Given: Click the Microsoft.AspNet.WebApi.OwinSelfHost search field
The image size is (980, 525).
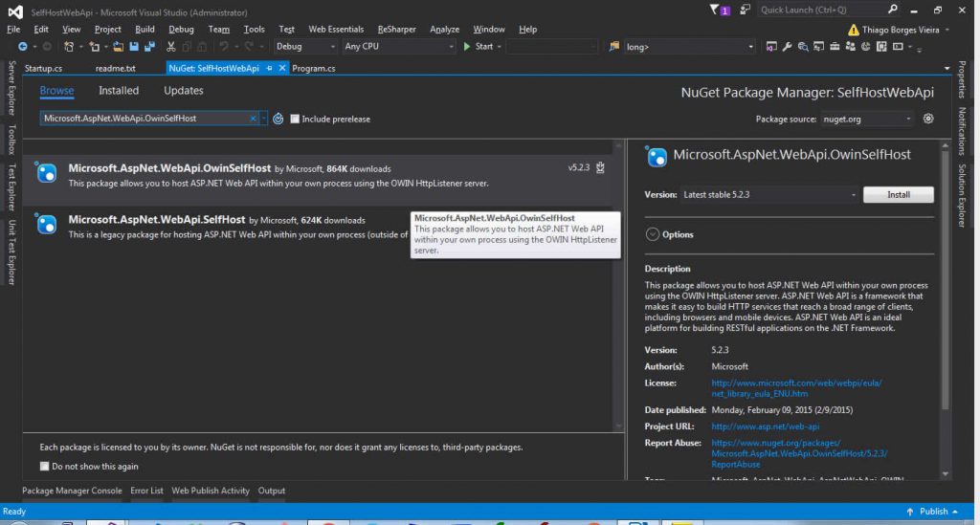Looking at the screenshot, I should pyautogui.click(x=144, y=119).
